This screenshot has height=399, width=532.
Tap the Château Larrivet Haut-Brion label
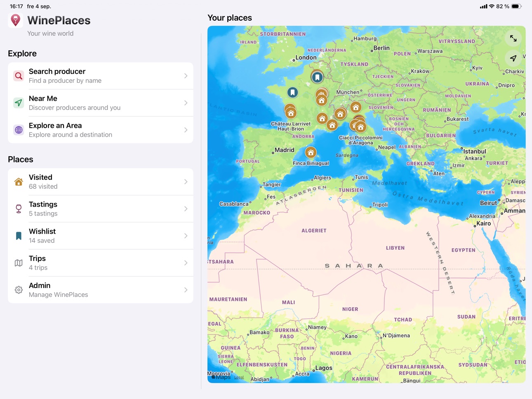[291, 126]
